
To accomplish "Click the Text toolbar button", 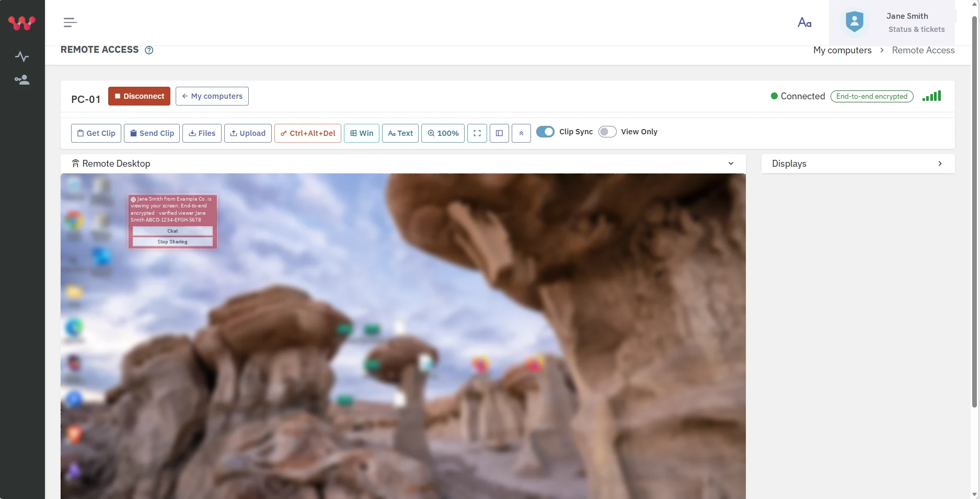I will pyautogui.click(x=400, y=133).
